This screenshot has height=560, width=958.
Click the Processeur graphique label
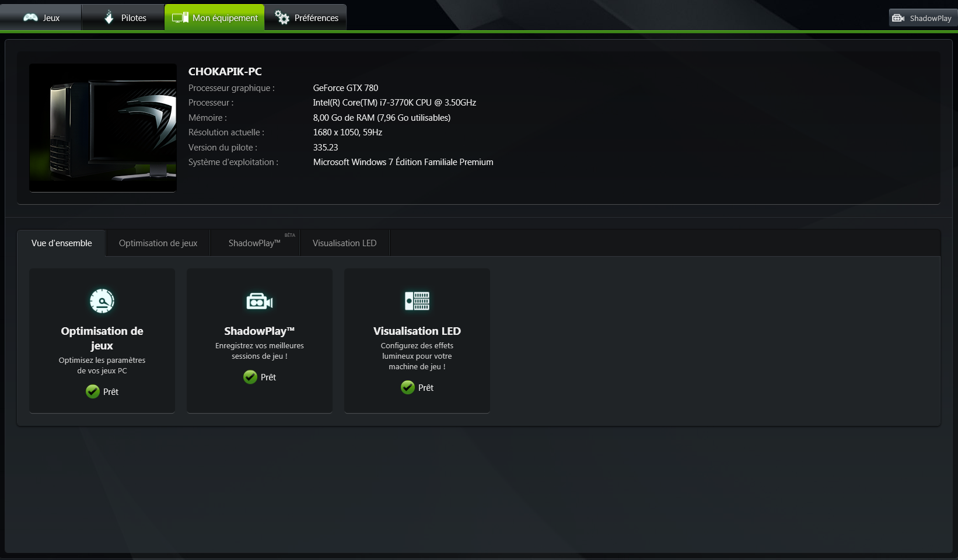[x=232, y=88]
